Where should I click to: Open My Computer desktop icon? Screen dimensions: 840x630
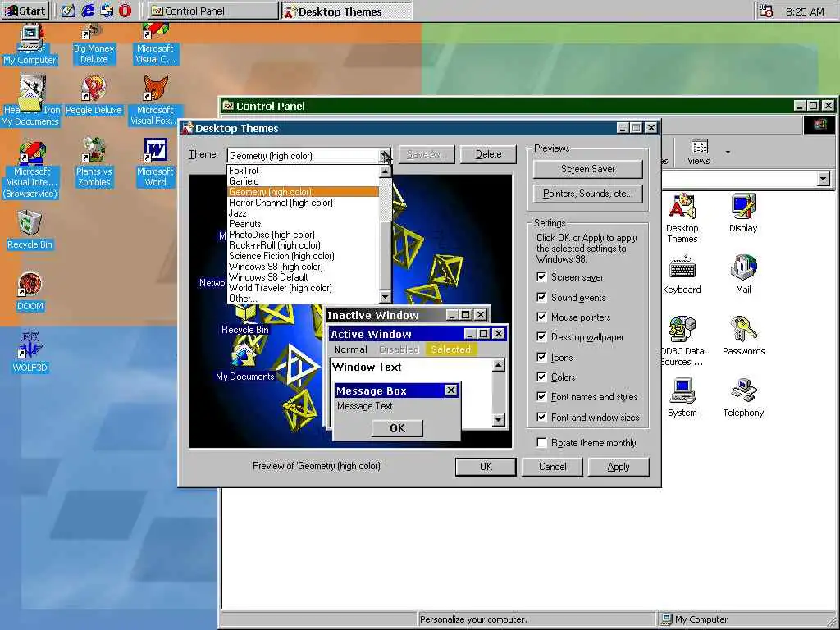point(30,45)
